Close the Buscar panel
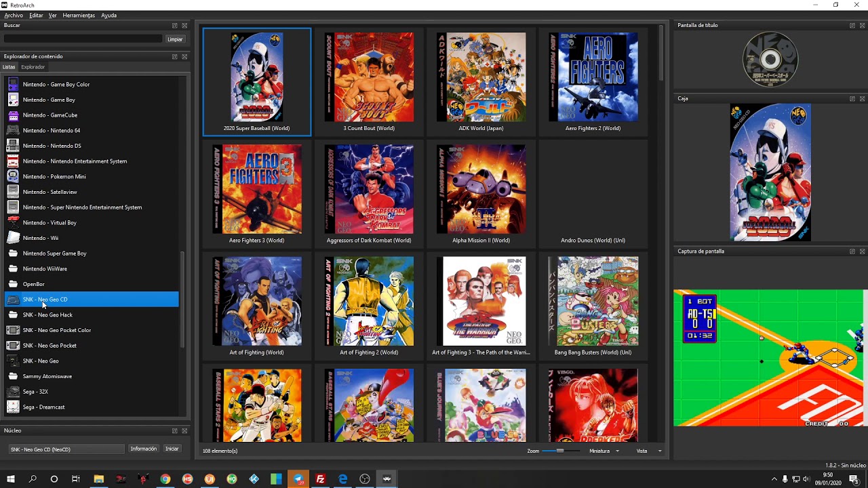Image resolution: width=868 pixels, height=488 pixels. 184,25
